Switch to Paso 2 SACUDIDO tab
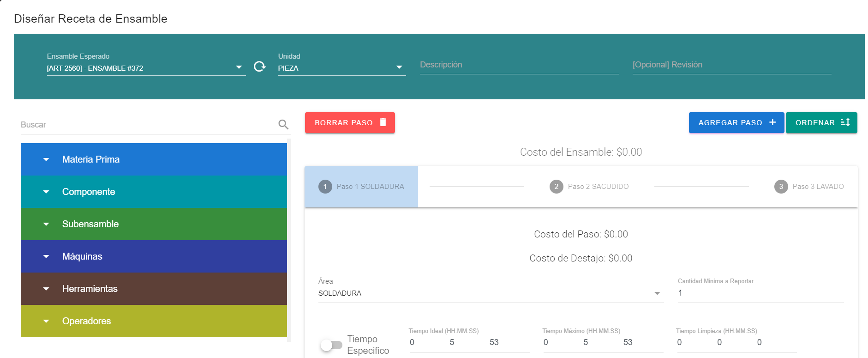Viewport: 868px width, 358px height. point(598,187)
